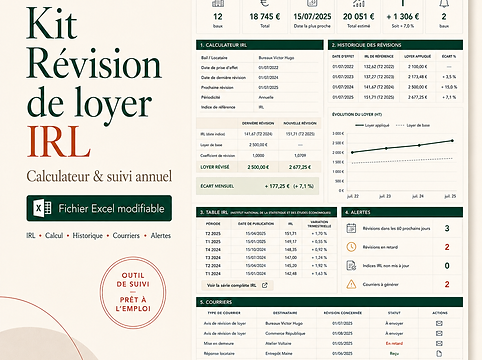
Task: Click the Nouvelle révision column header
Action: pos(300,123)
